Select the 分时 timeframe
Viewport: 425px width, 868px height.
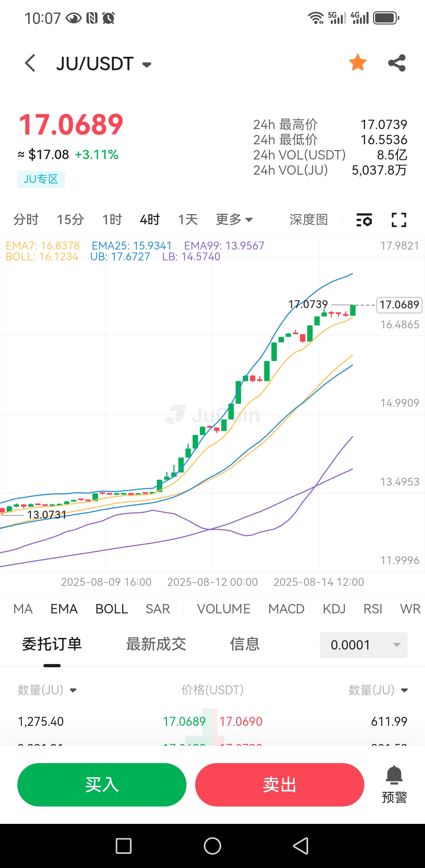pos(26,220)
